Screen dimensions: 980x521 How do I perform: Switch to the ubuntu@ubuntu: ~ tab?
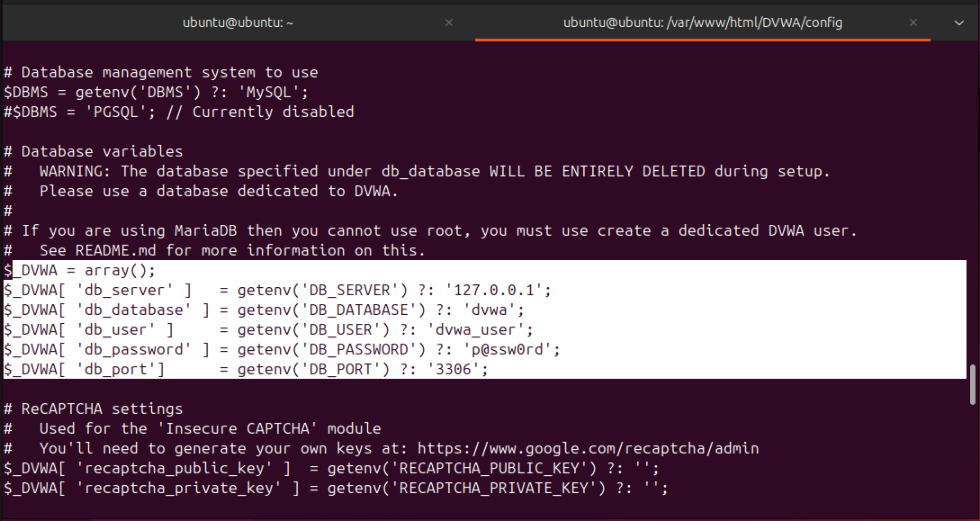pos(238,22)
